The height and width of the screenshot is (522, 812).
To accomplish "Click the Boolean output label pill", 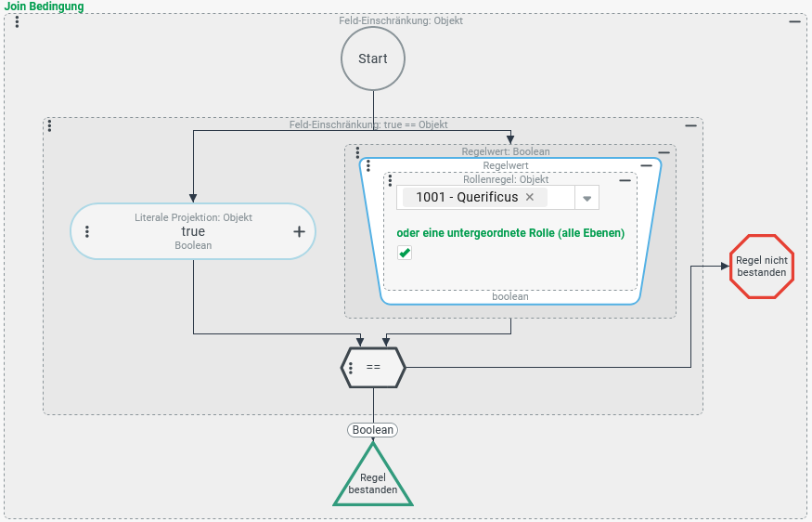I will pos(373,430).
